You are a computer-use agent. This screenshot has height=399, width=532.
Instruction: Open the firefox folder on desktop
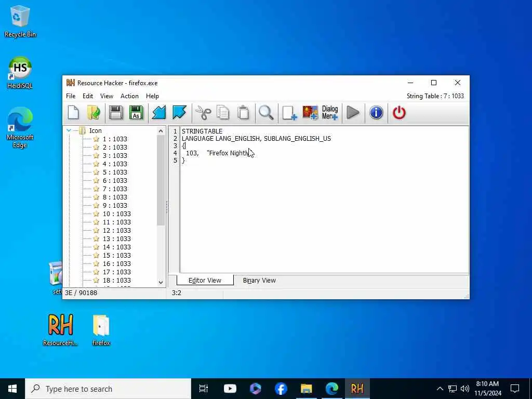click(101, 330)
